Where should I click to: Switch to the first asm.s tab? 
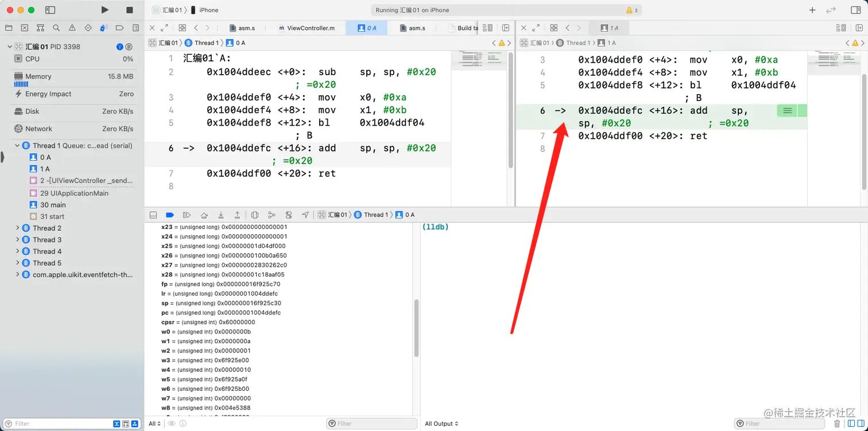[242, 28]
